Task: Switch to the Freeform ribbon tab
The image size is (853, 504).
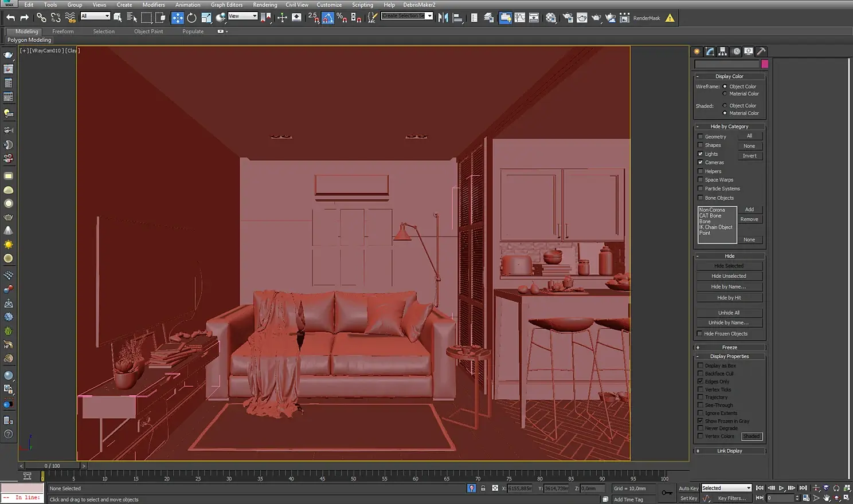Action: pos(62,31)
